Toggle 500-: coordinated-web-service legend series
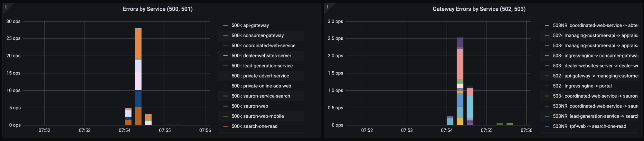 coord(263,45)
